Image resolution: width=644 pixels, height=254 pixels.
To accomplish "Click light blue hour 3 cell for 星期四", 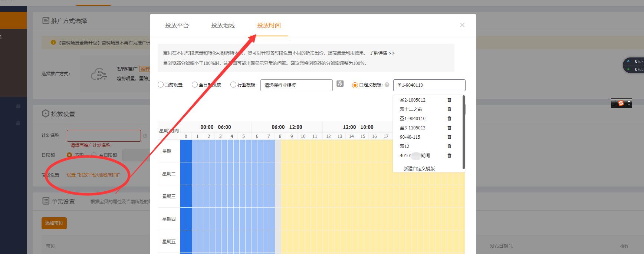I will click(220, 219).
